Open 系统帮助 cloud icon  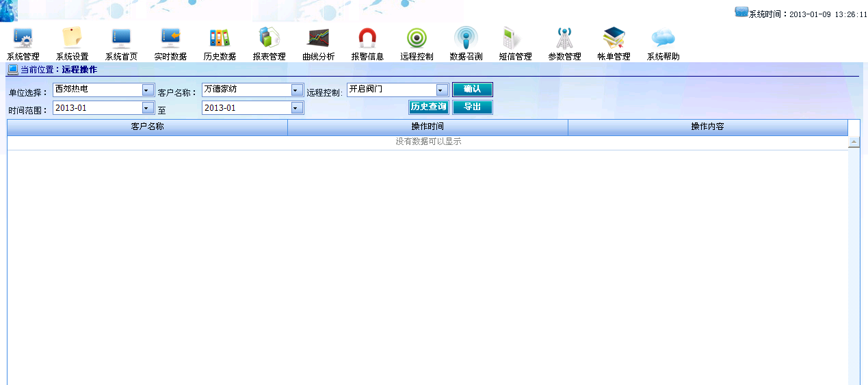coord(663,38)
